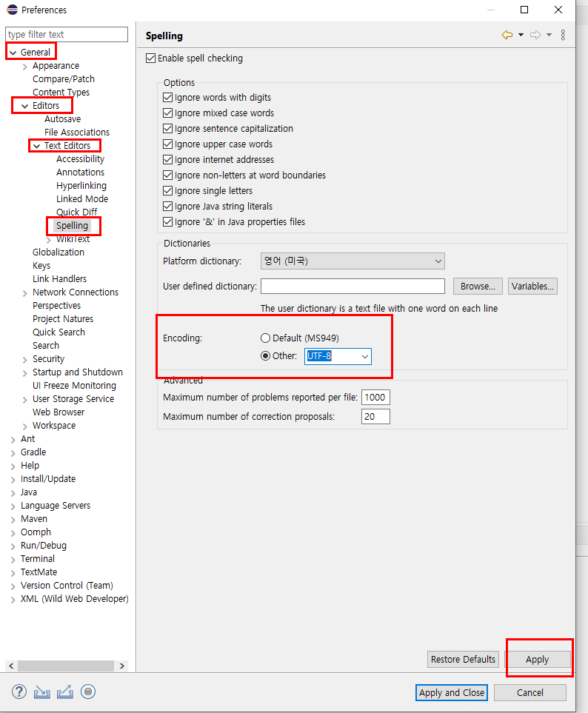Toggle Ignore non-letters at word boundaries

pyautogui.click(x=167, y=175)
